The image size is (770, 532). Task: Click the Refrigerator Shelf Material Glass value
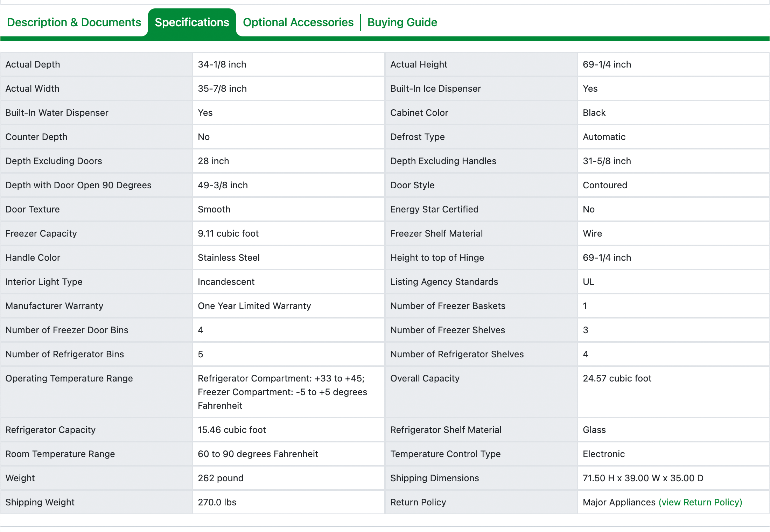click(x=594, y=430)
